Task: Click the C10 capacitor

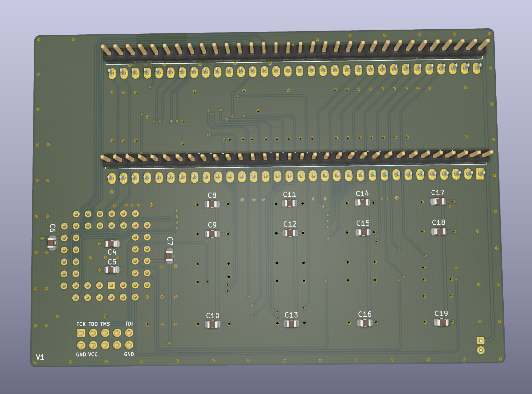Action: point(212,324)
